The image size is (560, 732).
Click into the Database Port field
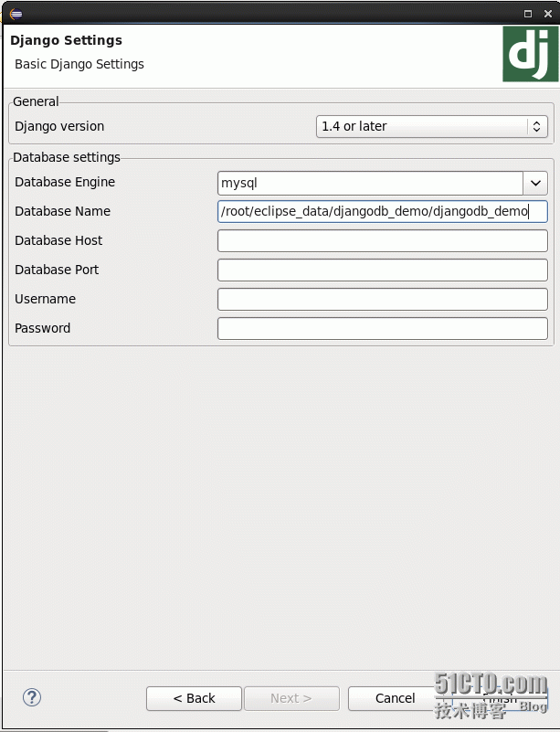[x=382, y=270]
